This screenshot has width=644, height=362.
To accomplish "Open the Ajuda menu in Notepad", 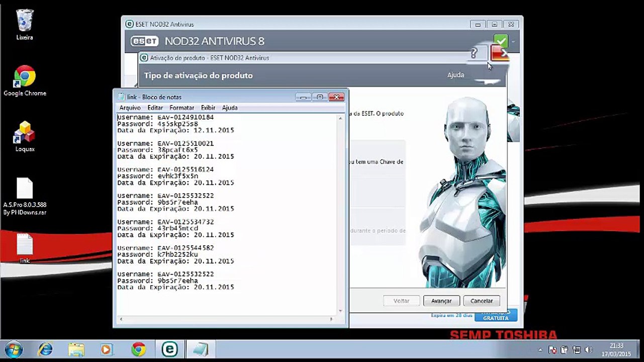I will pos(230,108).
